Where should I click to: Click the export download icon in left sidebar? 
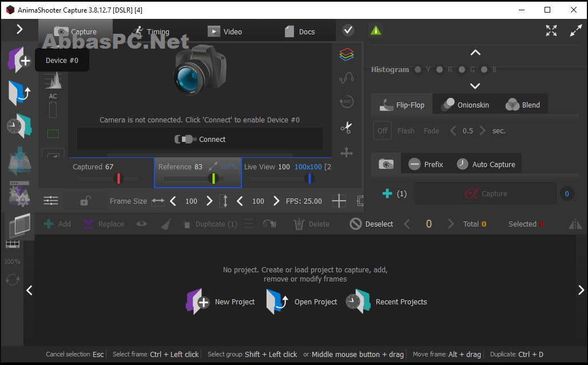tap(19, 161)
